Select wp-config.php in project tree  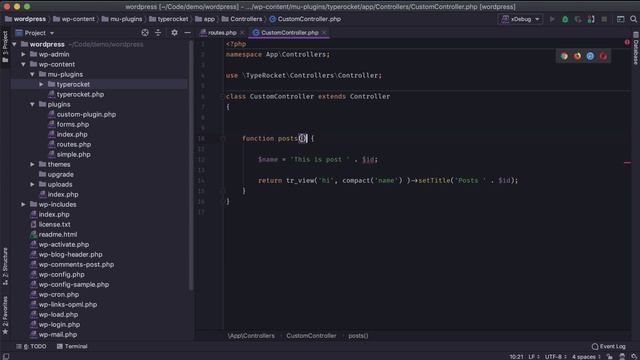57,274
